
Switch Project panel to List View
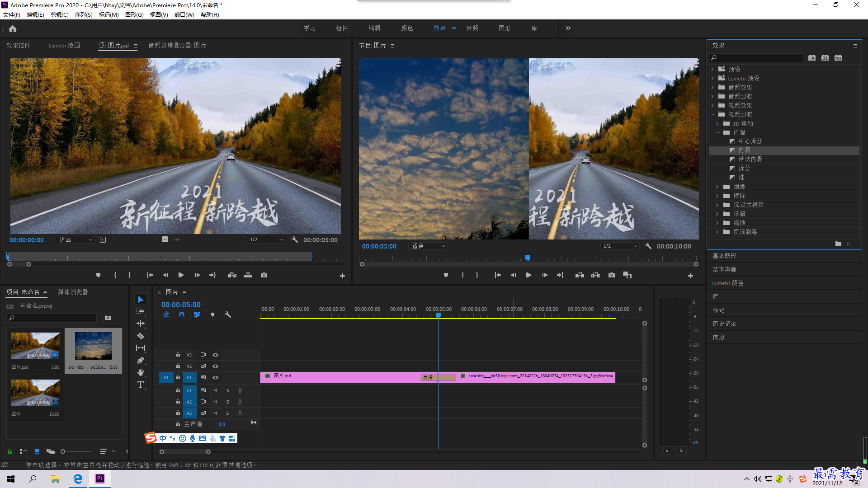tap(24, 451)
